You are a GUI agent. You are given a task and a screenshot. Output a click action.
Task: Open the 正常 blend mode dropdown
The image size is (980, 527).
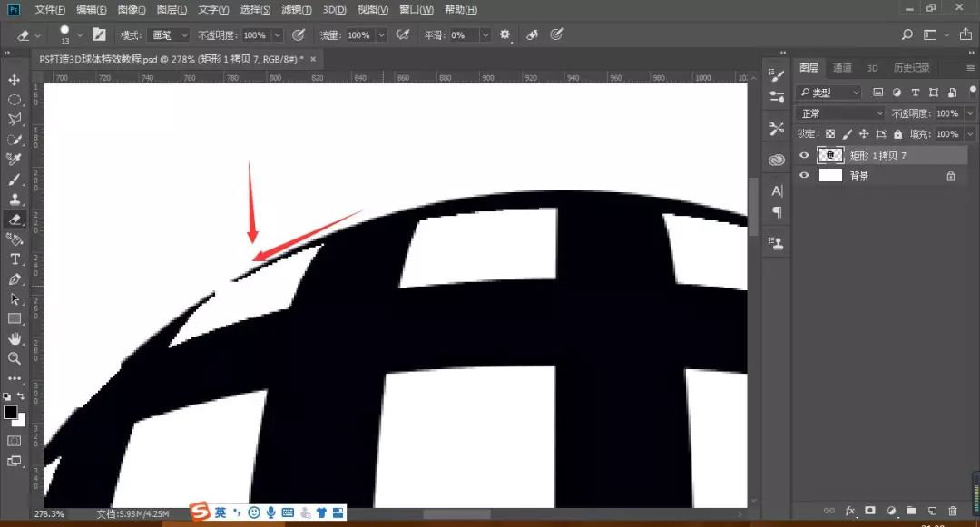[x=839, y=112]
